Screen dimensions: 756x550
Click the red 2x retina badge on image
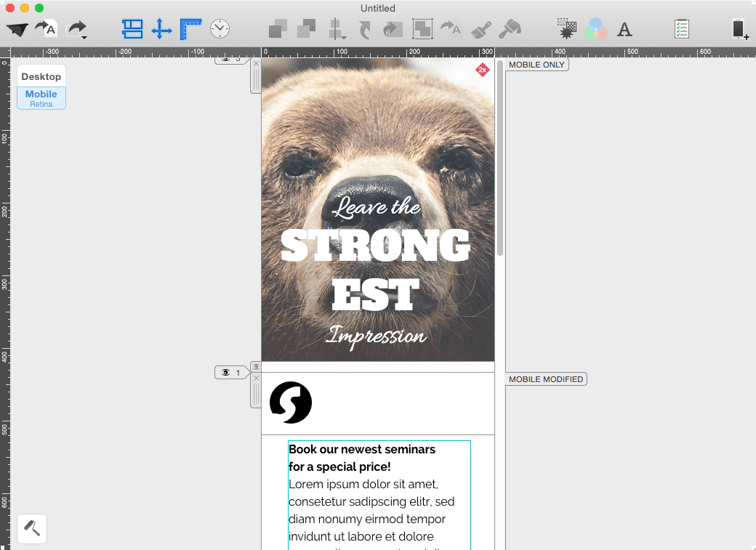click(482, 70)
